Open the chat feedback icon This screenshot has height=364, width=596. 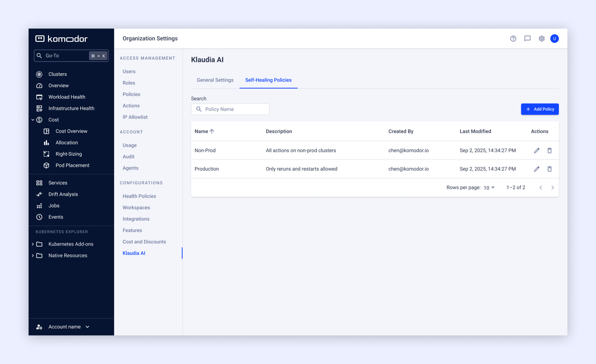[x=527, y=39]
